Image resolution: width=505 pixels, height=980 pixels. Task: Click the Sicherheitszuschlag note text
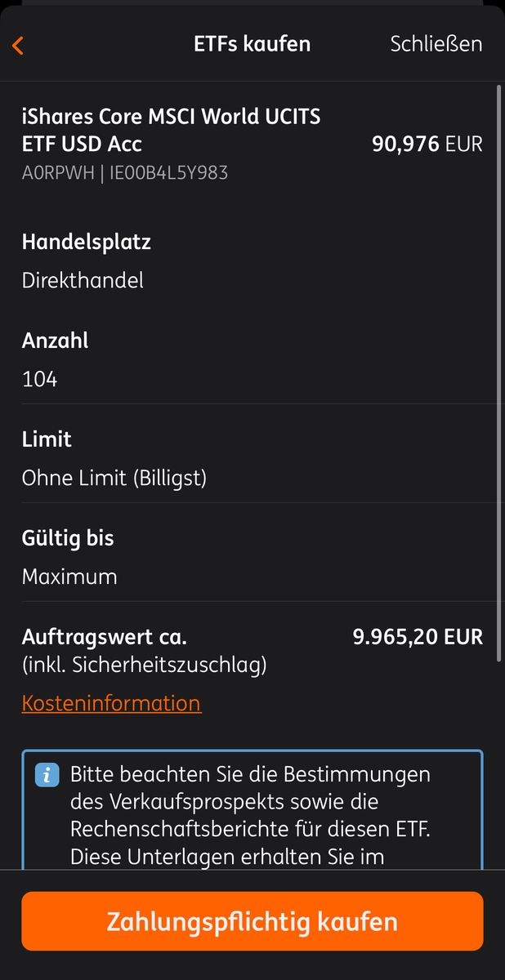(x=144, y=666)
